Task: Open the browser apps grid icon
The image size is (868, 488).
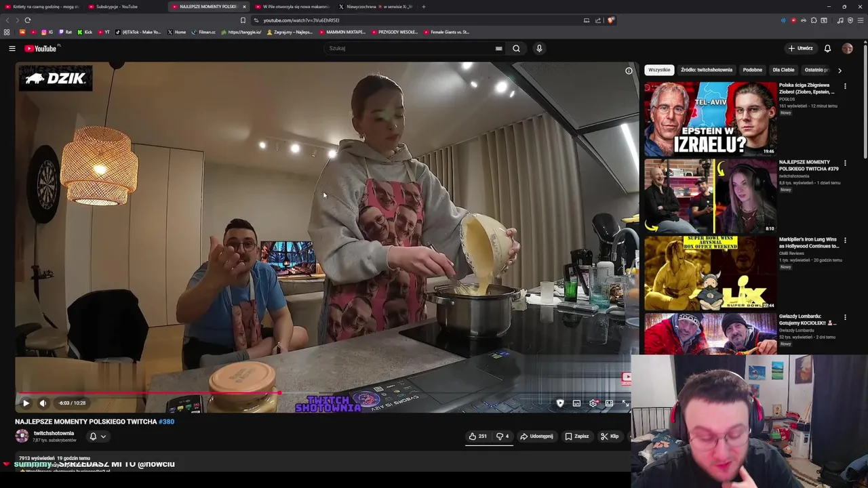Action: pos(7,32)
